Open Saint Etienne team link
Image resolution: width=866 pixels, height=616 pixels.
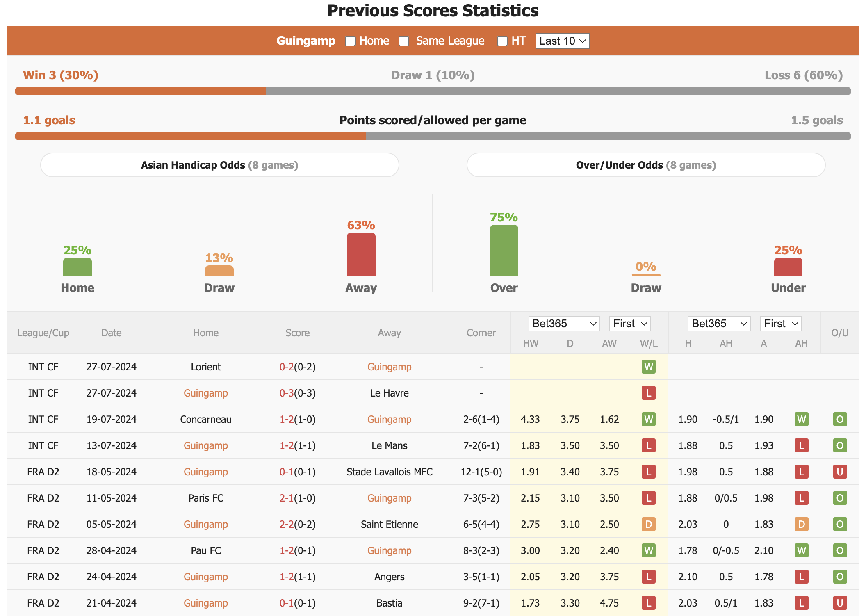click(x=390, y=524)
